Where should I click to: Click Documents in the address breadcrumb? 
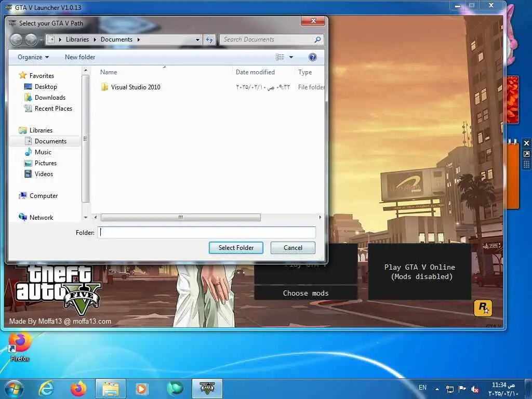point(116,39)
